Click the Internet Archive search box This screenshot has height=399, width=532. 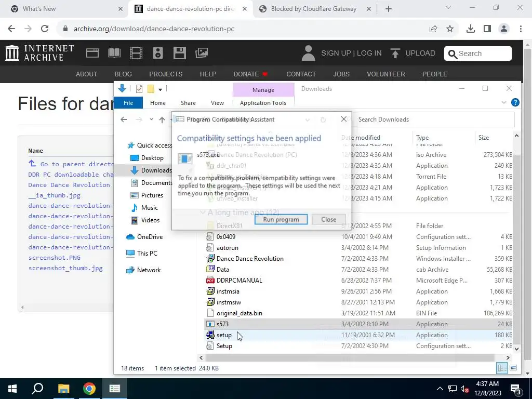click(478, 54)
